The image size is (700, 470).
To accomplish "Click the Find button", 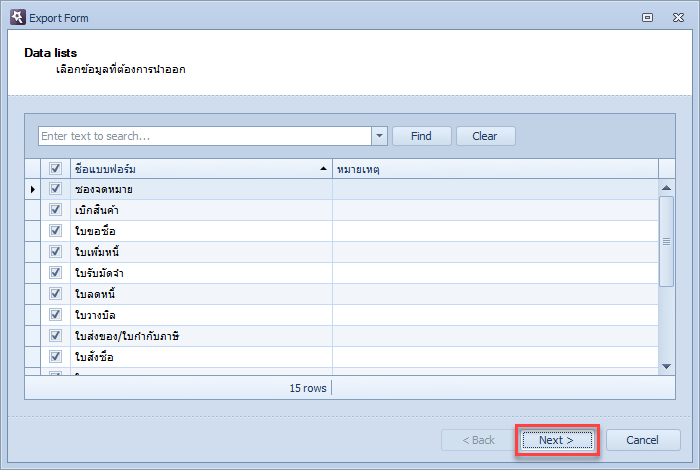I will (x=422, y=136).
